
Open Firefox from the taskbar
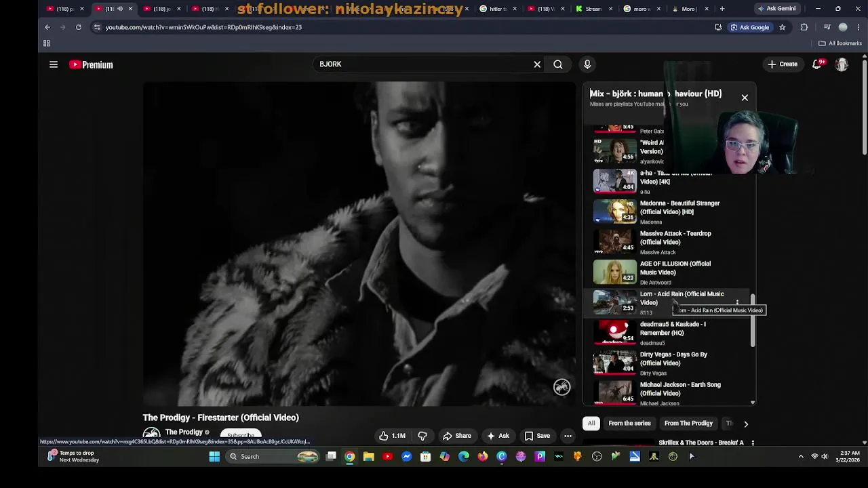click(x=483, y=457)
